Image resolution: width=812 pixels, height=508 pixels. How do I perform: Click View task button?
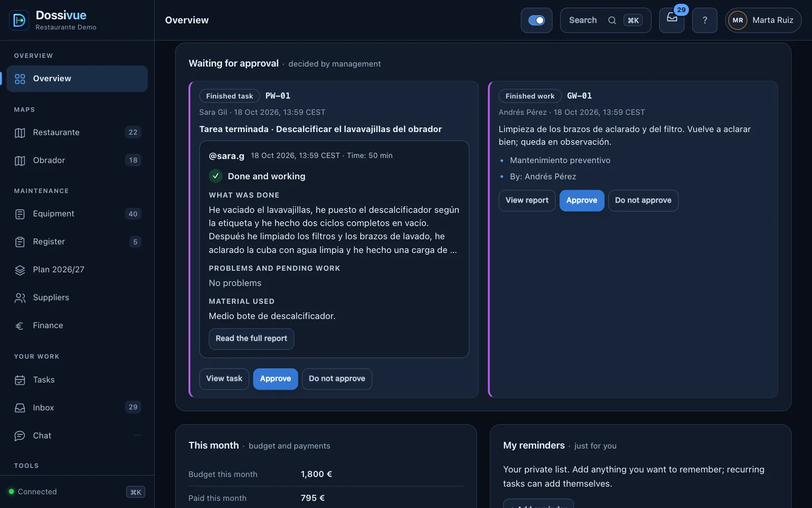point(224,379)
